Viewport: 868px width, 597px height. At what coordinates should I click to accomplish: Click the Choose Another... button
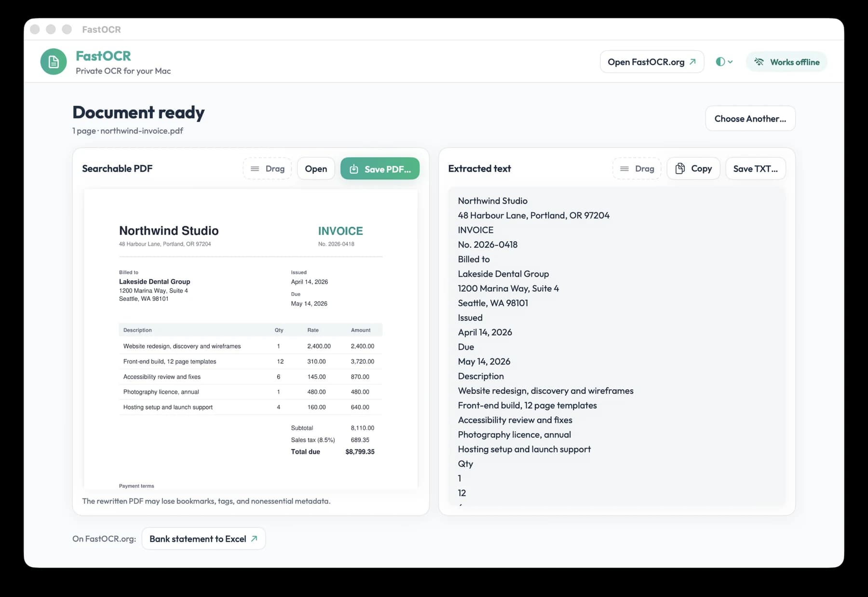coord(750,119)
